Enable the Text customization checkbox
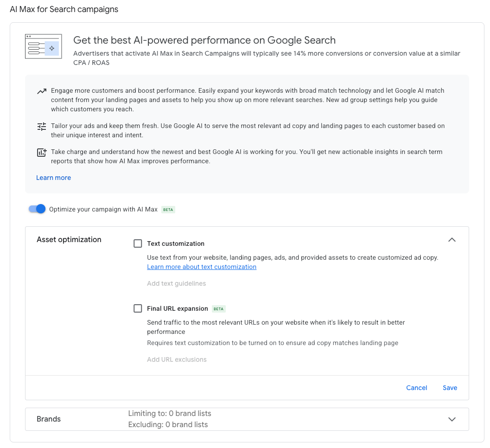The width and height of the screenshot is (490, 448). click(138, 243)
